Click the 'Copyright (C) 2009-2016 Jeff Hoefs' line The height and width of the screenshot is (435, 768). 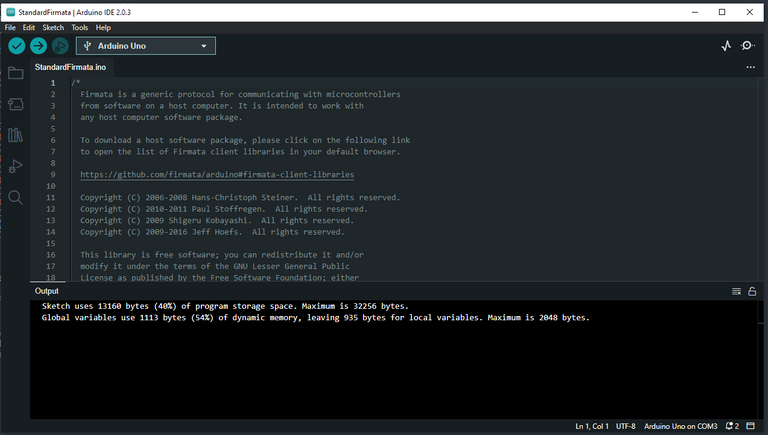click(x=213, y=232)
